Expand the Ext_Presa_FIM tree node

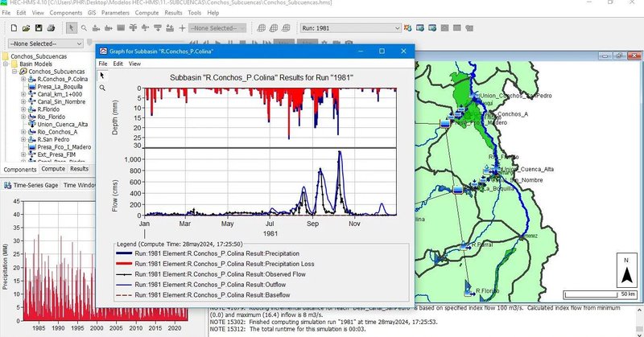click(23, 154)
